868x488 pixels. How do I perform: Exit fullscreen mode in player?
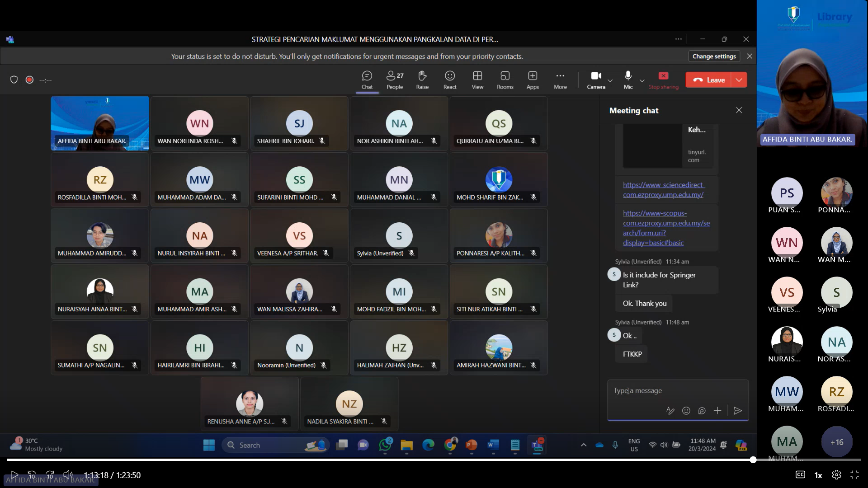854,475
